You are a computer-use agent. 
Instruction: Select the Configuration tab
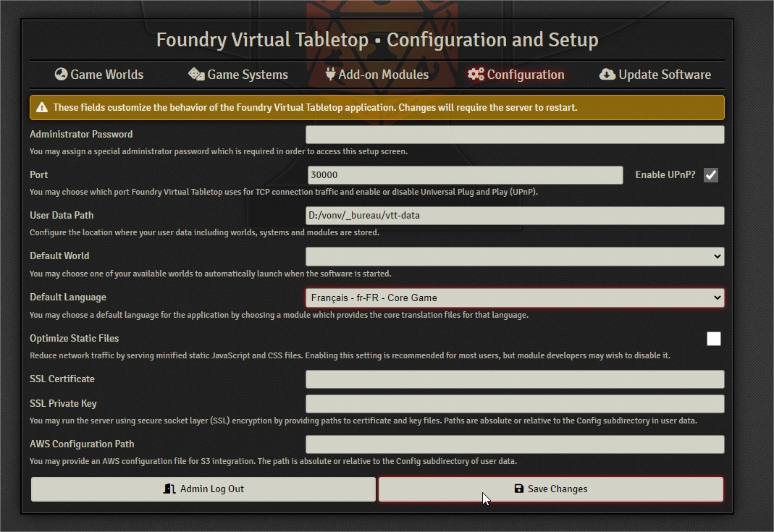(x=516, y=75)
